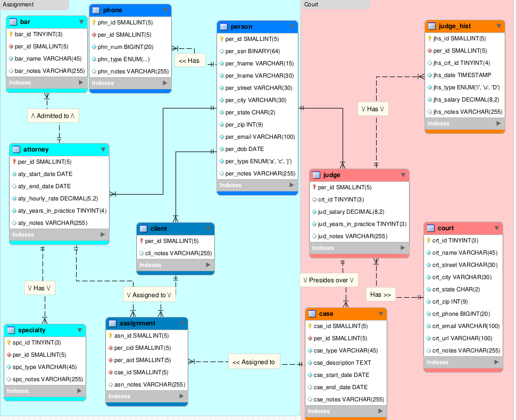Viewport: 516px width, 420px height.
Task: Select the jud_years_in_practice TINYINT(3) column
Action: [360, 224]
